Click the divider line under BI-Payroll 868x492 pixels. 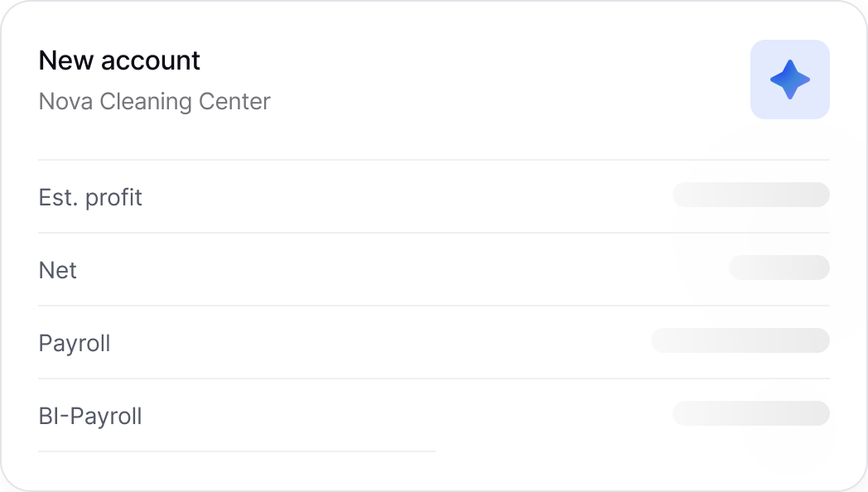[x=236, y=451]
